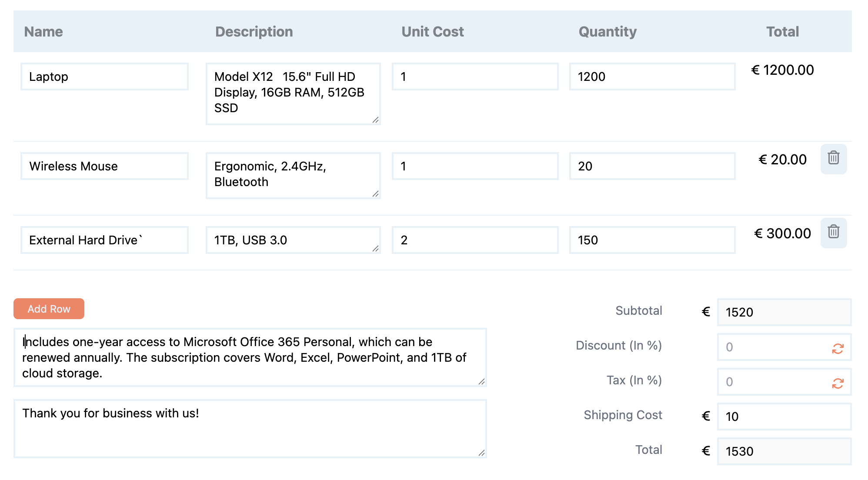Viewport: 868px width, 480px height.
Task: Click the quantity field showing 150
Action: [652, 240]
